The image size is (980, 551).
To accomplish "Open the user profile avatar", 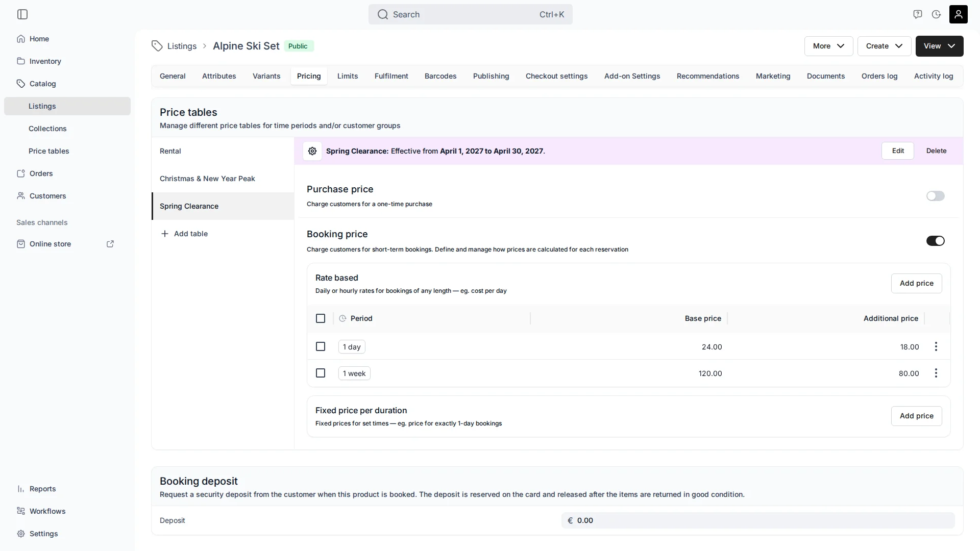I will [959, 14].
